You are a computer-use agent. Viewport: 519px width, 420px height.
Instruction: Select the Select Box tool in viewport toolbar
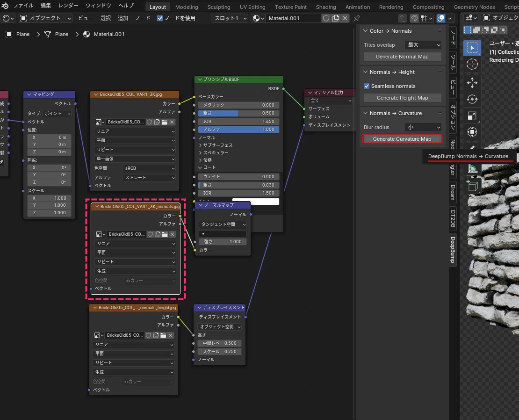point(472,48)
